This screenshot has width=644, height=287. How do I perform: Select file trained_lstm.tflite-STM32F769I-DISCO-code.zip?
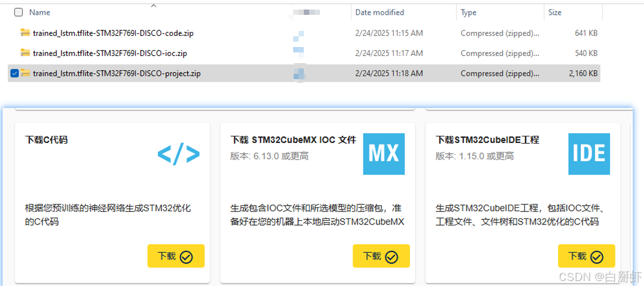[113, 33]
